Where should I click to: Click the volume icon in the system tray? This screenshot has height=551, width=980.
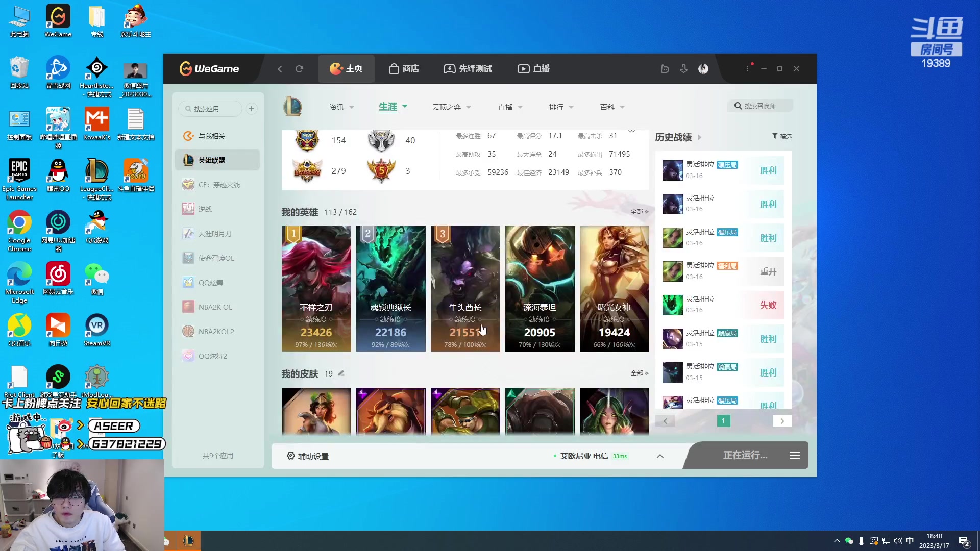point(897,540)
